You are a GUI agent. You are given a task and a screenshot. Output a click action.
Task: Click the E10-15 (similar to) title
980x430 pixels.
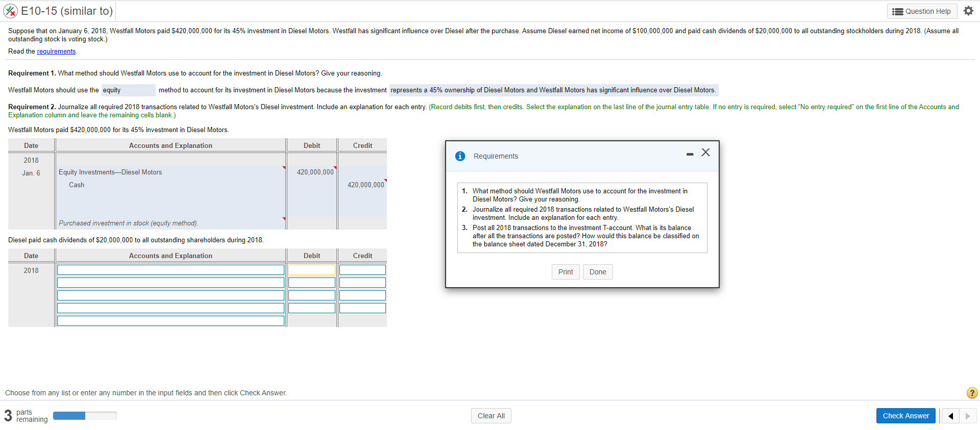[67, 11]
